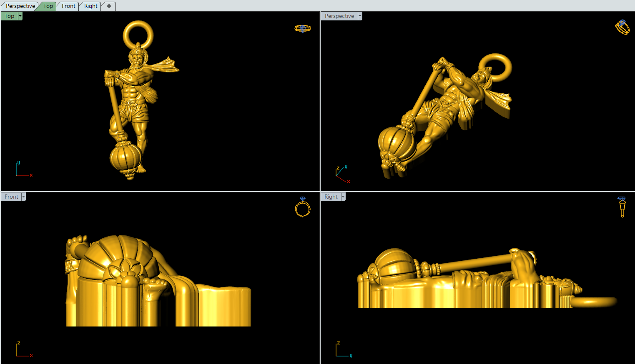
Task: Click the ring icon in the Front viewport
Action: coord(303,207)
